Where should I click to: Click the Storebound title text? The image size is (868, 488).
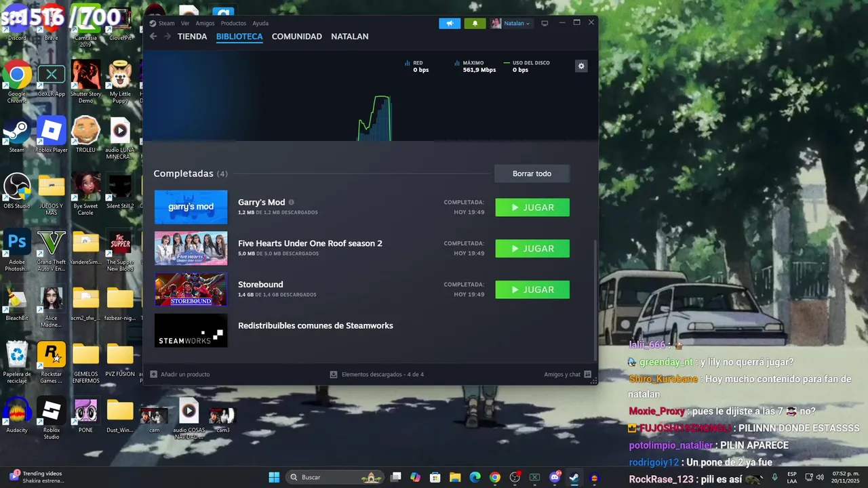(260, 285)
